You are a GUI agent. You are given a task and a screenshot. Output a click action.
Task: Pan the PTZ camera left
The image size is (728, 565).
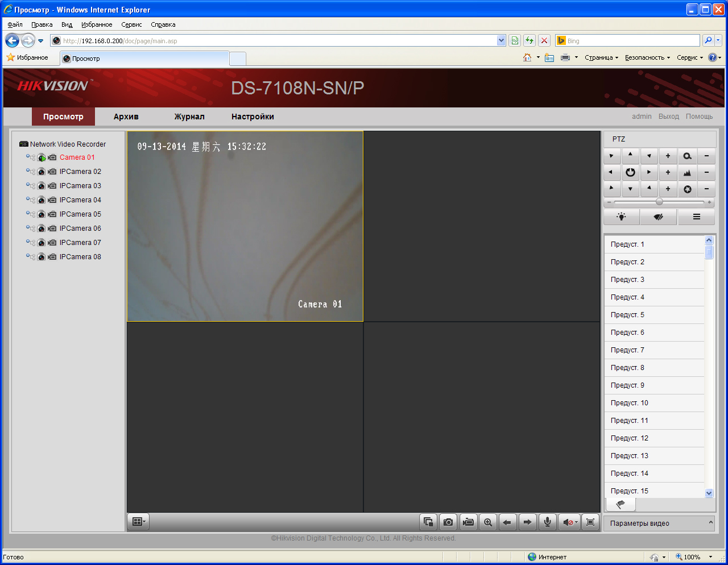coord(611,172)
